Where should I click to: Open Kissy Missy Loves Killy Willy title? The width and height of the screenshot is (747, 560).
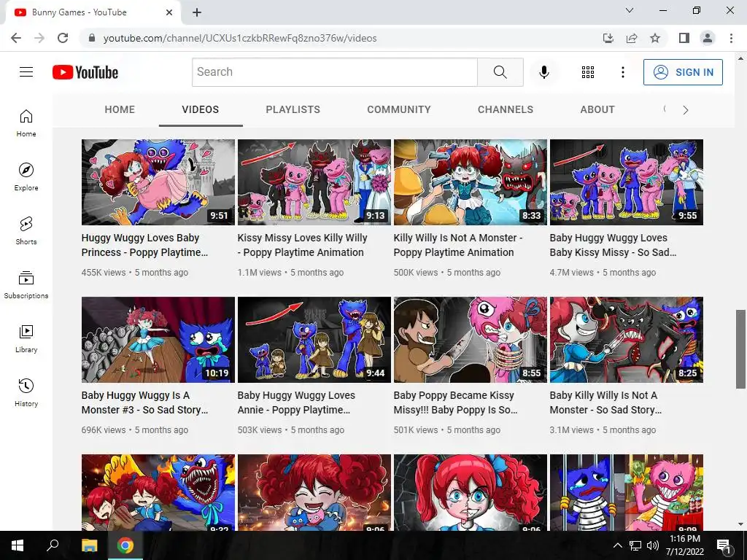303,245
